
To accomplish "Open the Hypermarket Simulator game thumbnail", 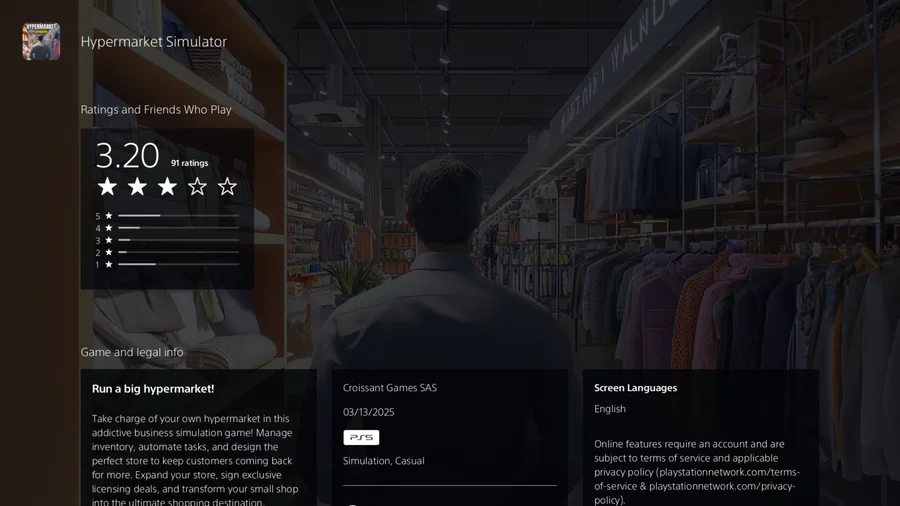I will click(x=41, y=41).
